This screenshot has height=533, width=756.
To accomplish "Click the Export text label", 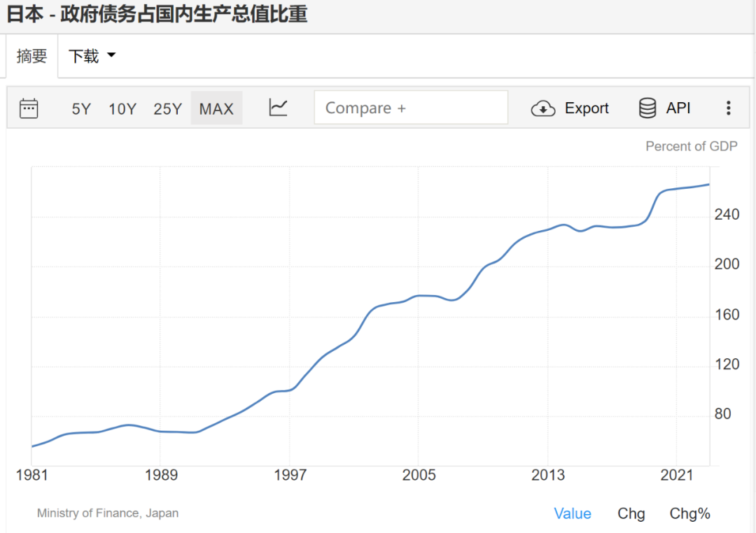I will 587,108.
